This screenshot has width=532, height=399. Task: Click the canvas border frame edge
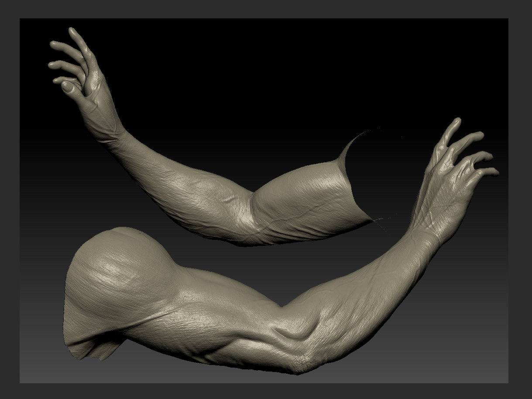pos(9,196)
